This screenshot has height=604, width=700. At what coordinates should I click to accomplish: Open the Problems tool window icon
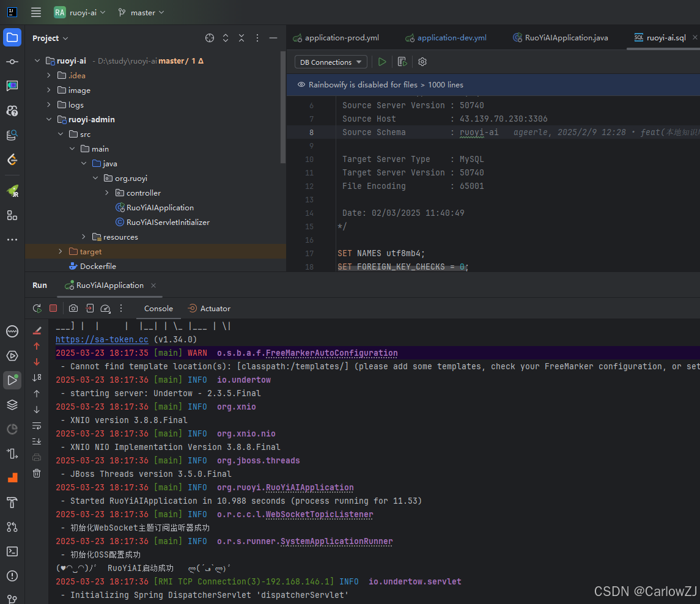(x=12, y=576)
